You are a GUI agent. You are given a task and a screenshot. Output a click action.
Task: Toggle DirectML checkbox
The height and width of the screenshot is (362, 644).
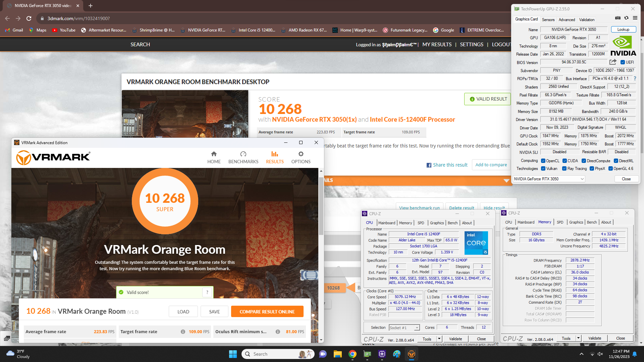click(616, 161)
